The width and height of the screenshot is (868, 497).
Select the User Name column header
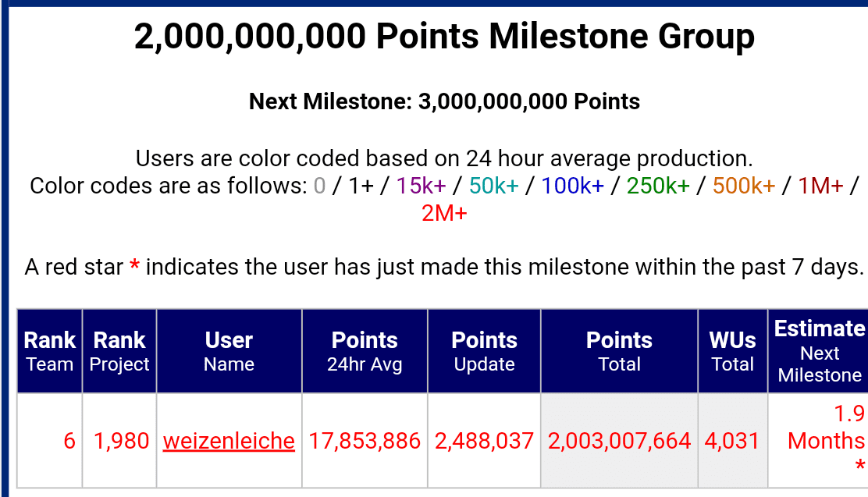tap(229, 351)
